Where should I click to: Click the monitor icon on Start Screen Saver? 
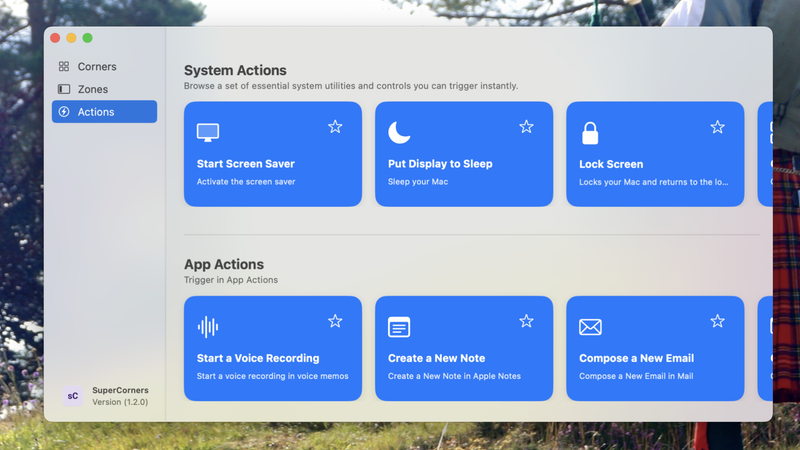tap(208, 132)
